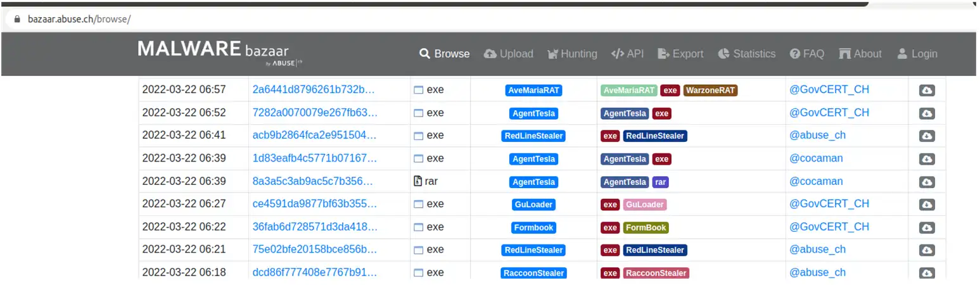The image size is (980, 285).
Task: Open the Browse menu item
Action: [445, 54]
